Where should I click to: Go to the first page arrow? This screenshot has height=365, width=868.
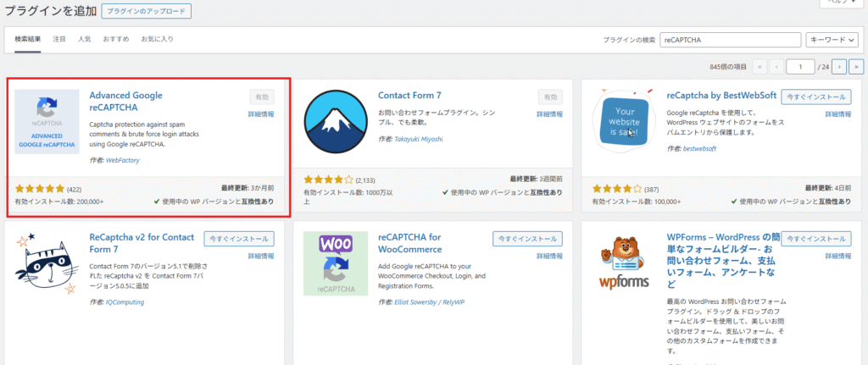coord(759,66)
